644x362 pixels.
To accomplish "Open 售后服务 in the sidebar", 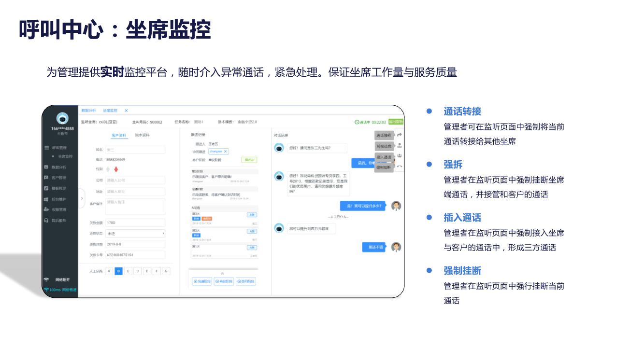I will coord(58,220).
